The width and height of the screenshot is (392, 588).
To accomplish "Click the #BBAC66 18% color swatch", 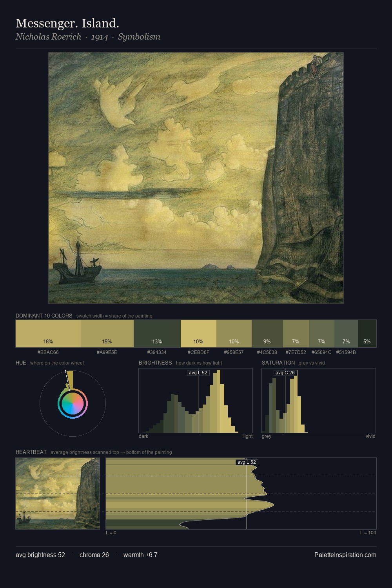I will coord(48,334).
